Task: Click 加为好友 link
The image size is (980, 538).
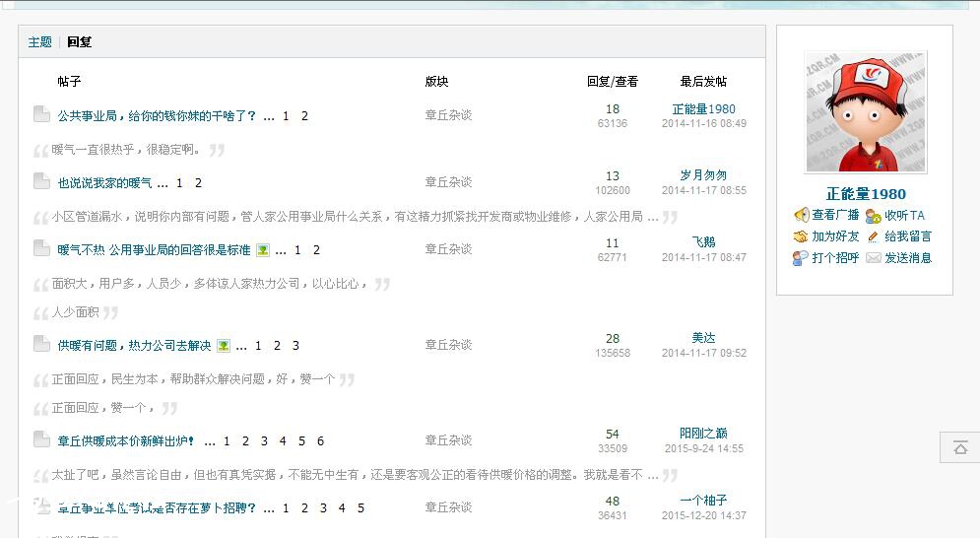Action: (x=835, y=236)
